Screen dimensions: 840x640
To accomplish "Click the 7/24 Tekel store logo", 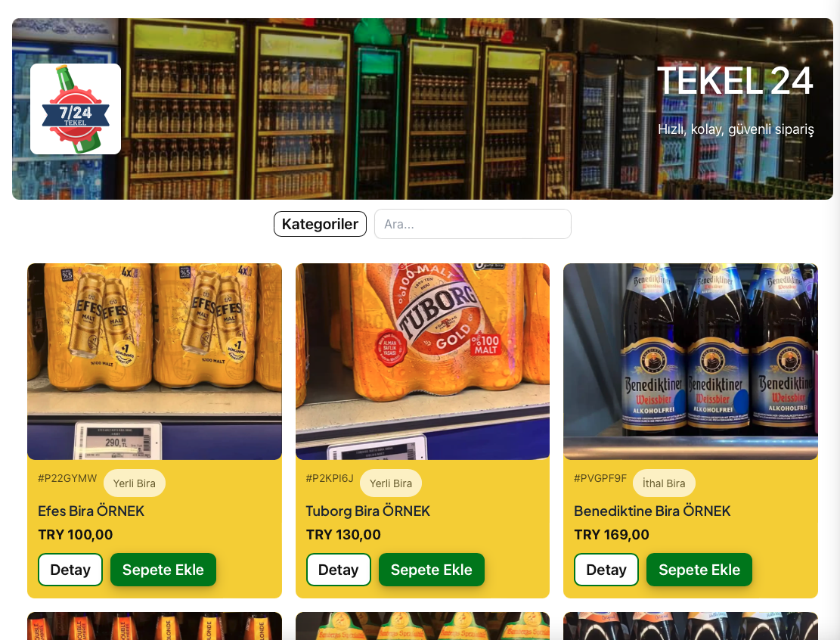I will pyautogui.click(x=76, y=109).
